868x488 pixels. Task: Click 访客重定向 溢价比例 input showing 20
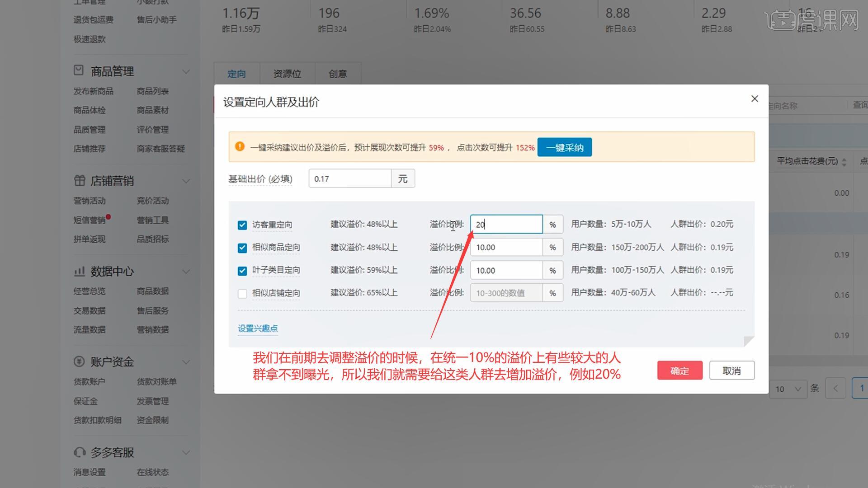(506, 224)
